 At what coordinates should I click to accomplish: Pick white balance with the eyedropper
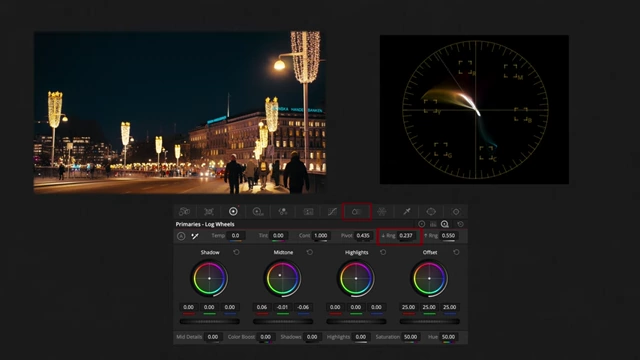coord(195,236)
